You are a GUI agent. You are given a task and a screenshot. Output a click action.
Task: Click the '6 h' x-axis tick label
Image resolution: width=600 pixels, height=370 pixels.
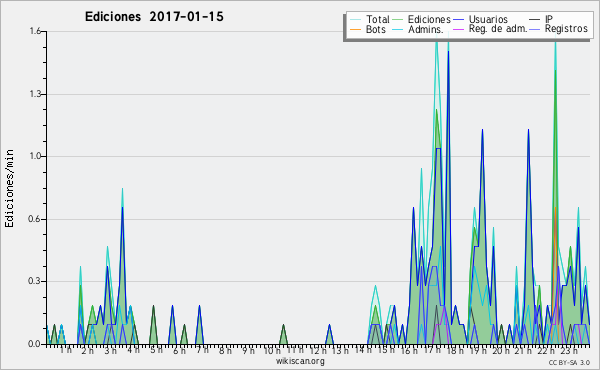point(179,350)
